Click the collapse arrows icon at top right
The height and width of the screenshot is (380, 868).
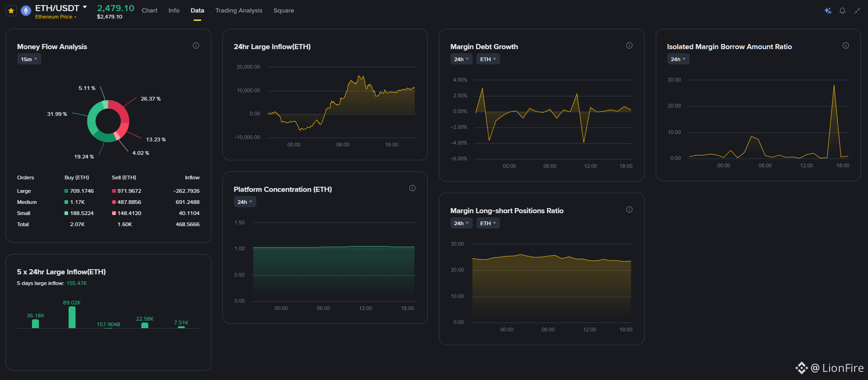point(857,11)
